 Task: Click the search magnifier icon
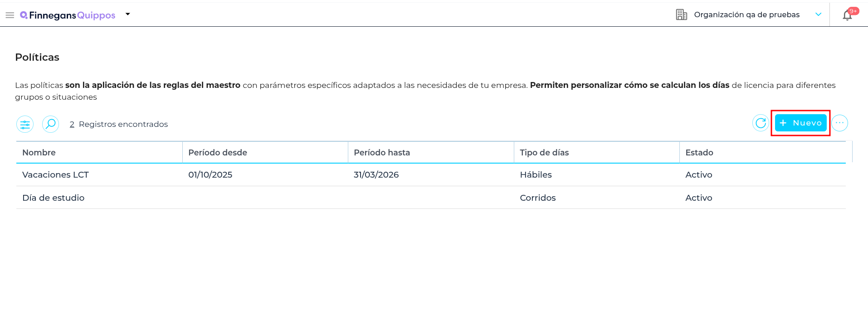click(51, 124)
